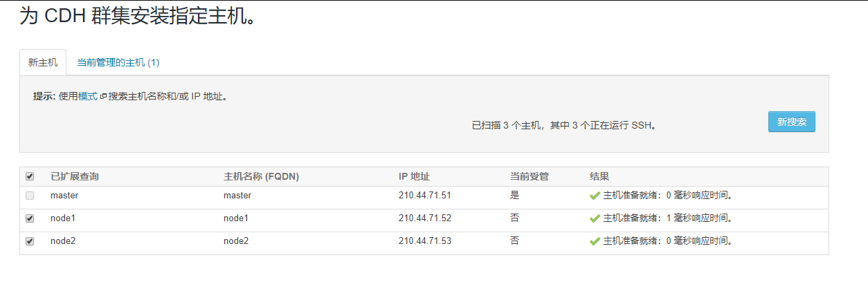Click green checkmark icon in node2 row
Viewport: 868px width, 300px height.
(x=594, y=241)
